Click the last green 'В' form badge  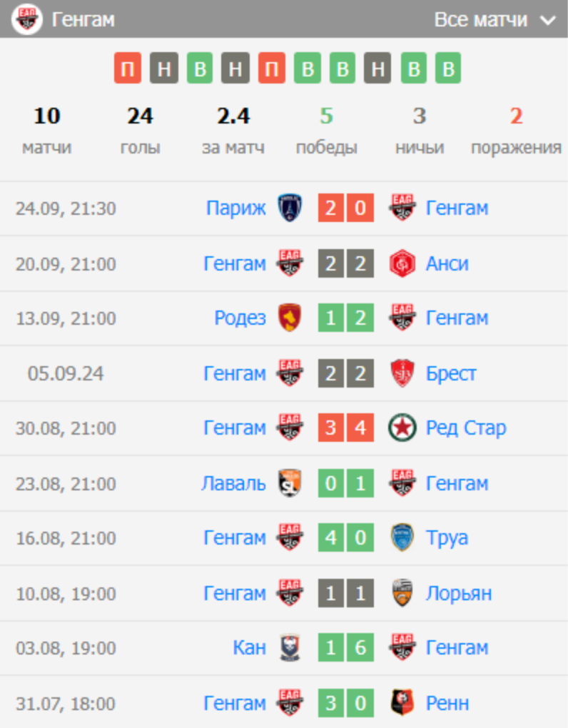click(448, 69)
